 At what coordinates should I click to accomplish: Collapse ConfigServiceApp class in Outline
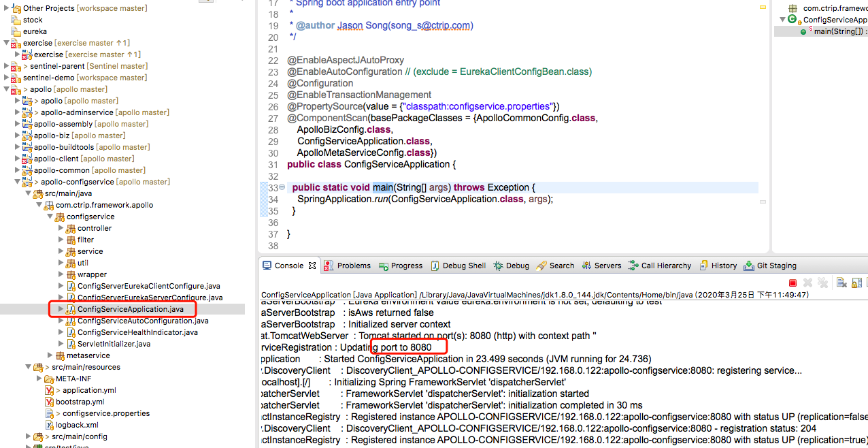783,20
